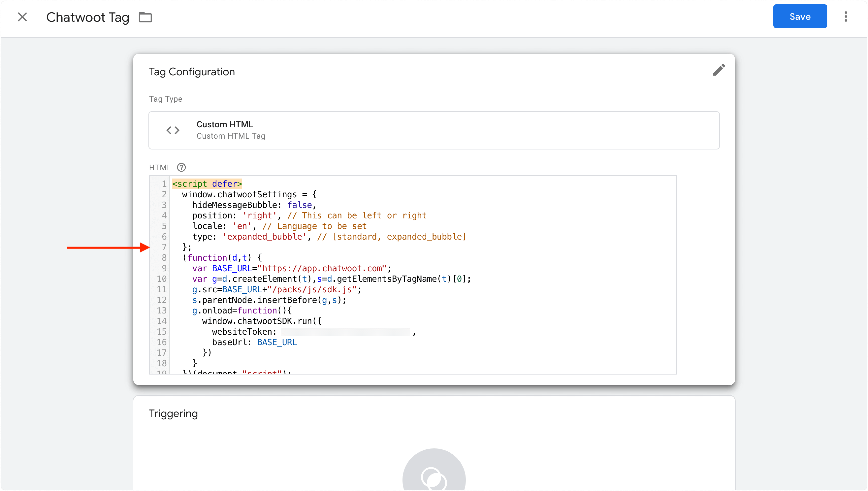
Task: Edit Tag Configuration with the pencil icon
Action: 719,70
